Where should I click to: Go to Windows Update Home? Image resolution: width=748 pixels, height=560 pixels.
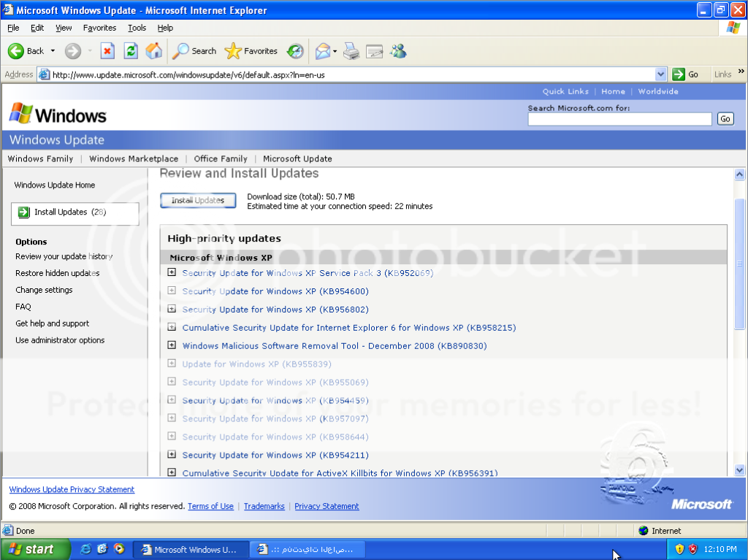coord(54,185)
